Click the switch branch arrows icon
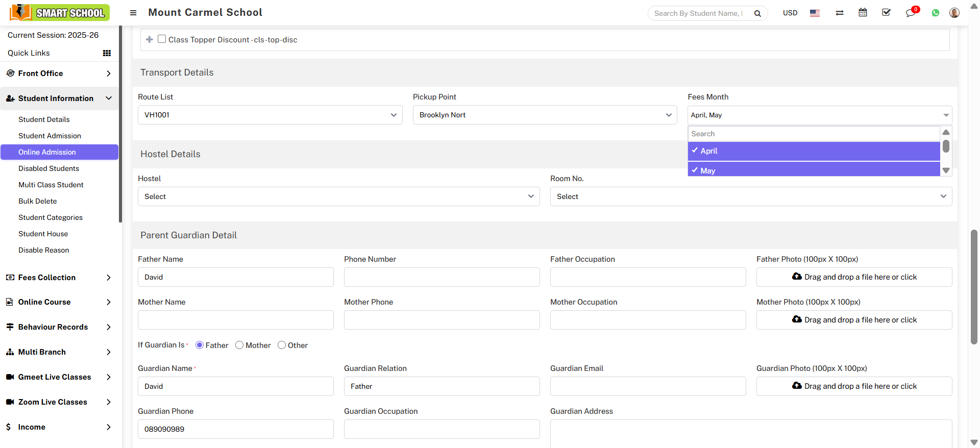This screenshot has width=980, height=448. [x=839, y=13]
